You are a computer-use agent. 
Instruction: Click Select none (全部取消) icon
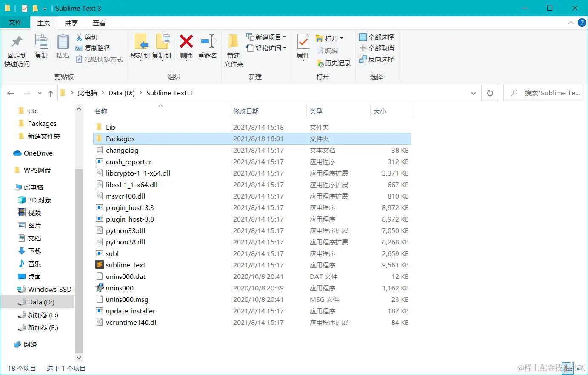coord(363,48)
